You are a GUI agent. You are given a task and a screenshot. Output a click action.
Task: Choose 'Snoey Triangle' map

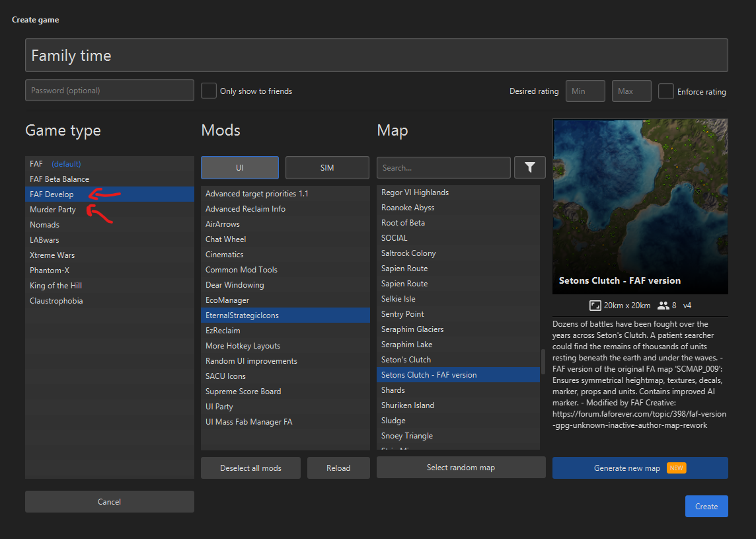(x=458, y=435)
